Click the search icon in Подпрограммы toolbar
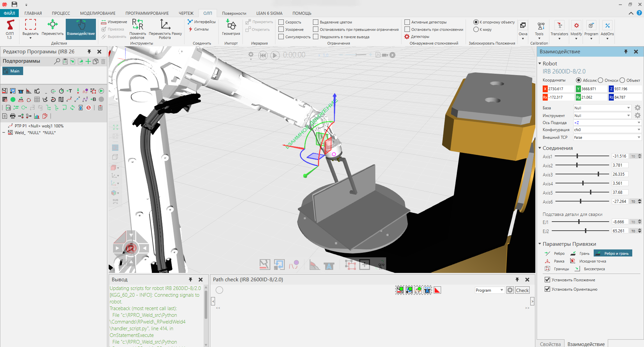This screenshot has width=644, height=347. 57,62
